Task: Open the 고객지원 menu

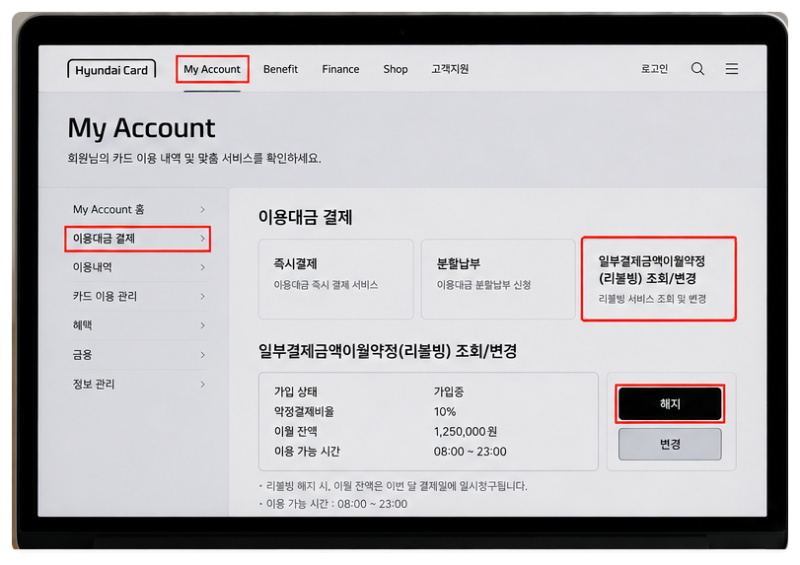Action: 449,69
